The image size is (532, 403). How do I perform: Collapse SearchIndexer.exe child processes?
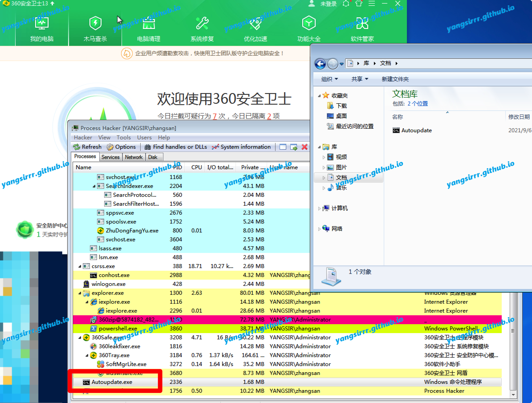pyautogui.click(x=94, y=186)
